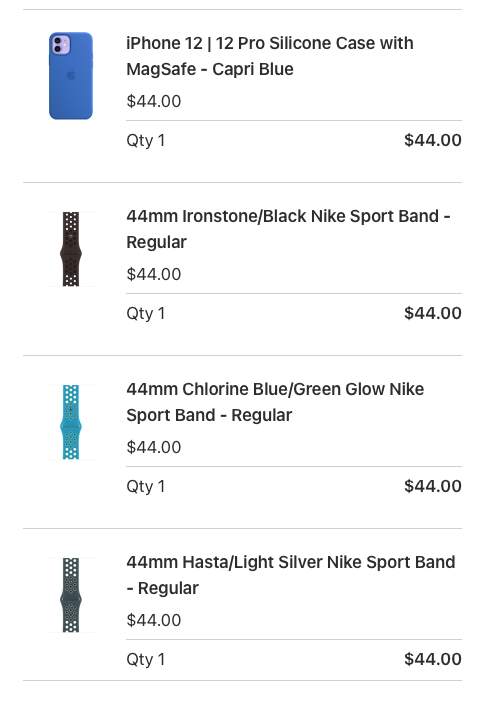Open the iPhone 12 Silicone Case title

(x=270, y=56)
